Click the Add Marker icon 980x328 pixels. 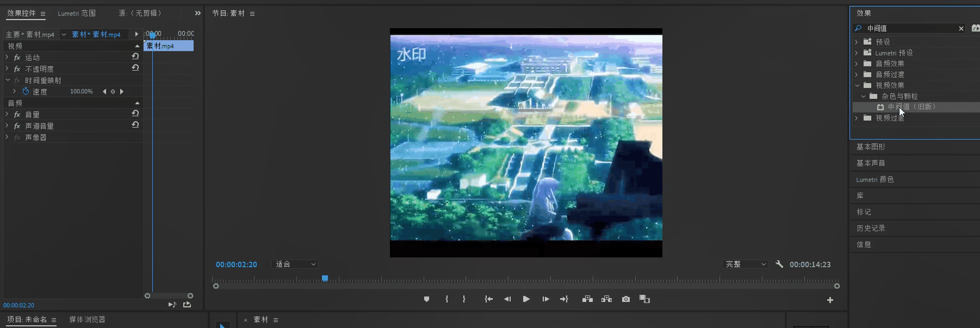click(x=426, y=299)
